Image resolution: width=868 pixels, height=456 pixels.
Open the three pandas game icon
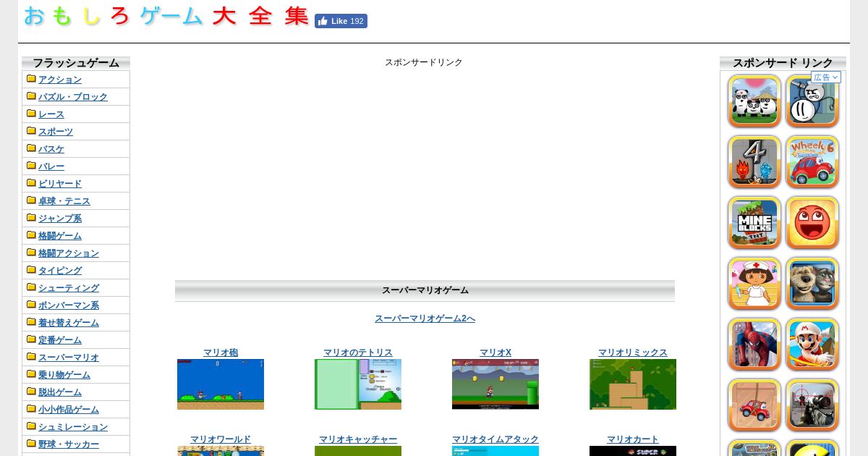tap(754, 101)
